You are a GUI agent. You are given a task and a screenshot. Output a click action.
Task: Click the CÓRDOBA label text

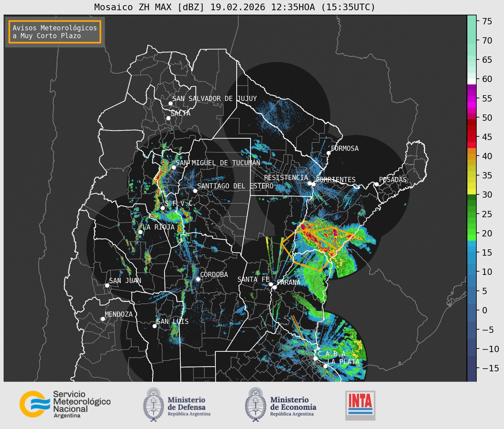214,275
